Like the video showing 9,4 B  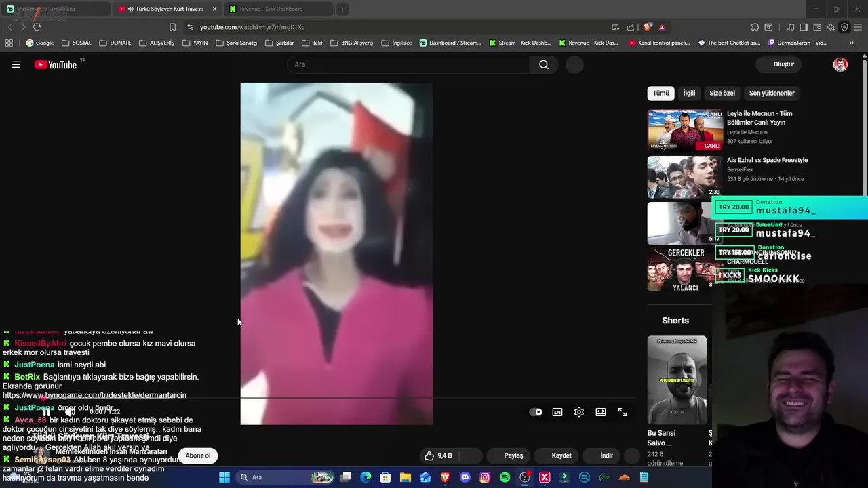[438, 455]
